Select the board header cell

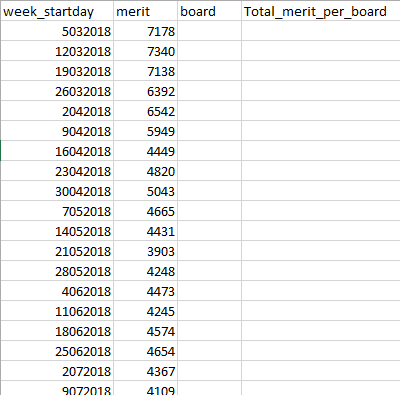(x=210, y=12)
